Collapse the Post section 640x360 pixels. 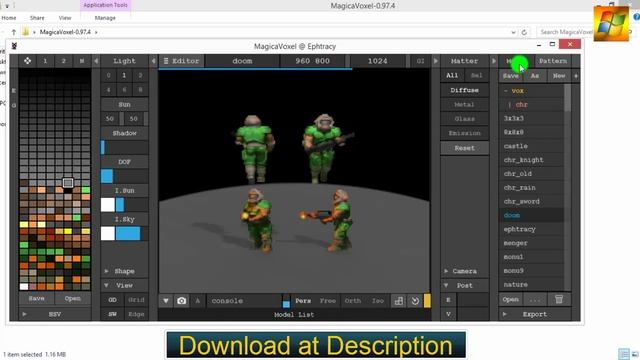pyautogui.click(x=464, y=285)
